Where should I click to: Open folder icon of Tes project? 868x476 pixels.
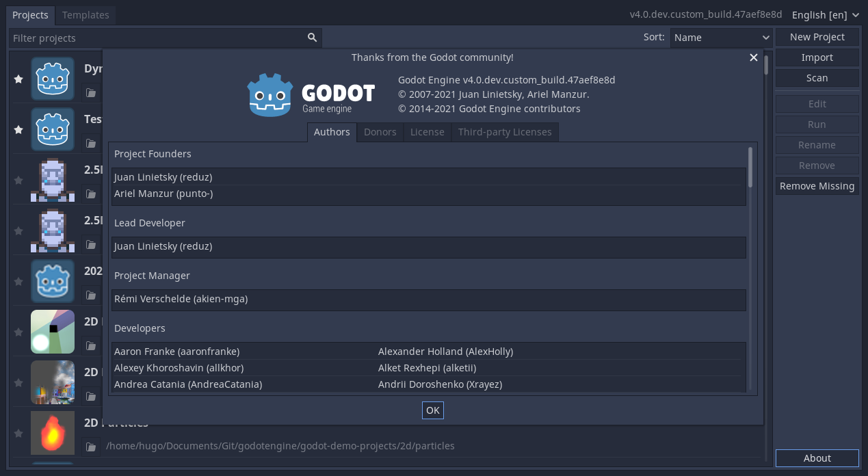pos(90,144)
